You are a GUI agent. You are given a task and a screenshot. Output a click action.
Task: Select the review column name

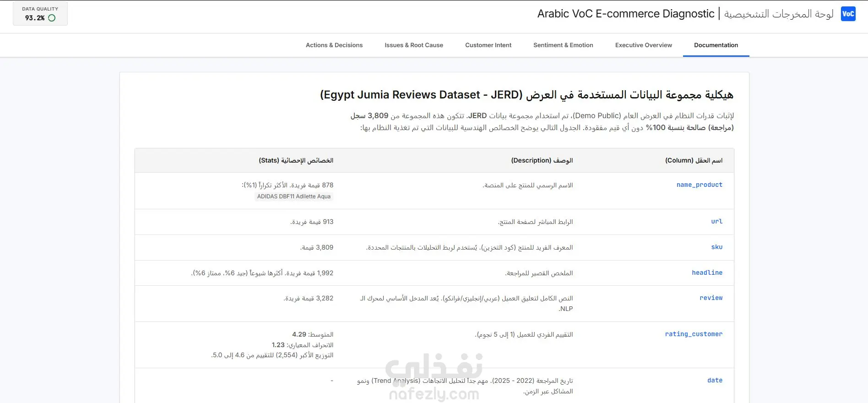tap(711, 298)
